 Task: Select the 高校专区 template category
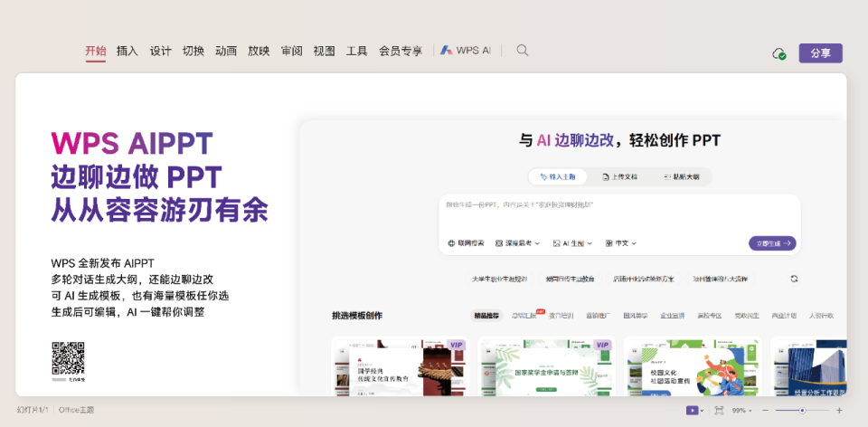[x=710, y=316]
